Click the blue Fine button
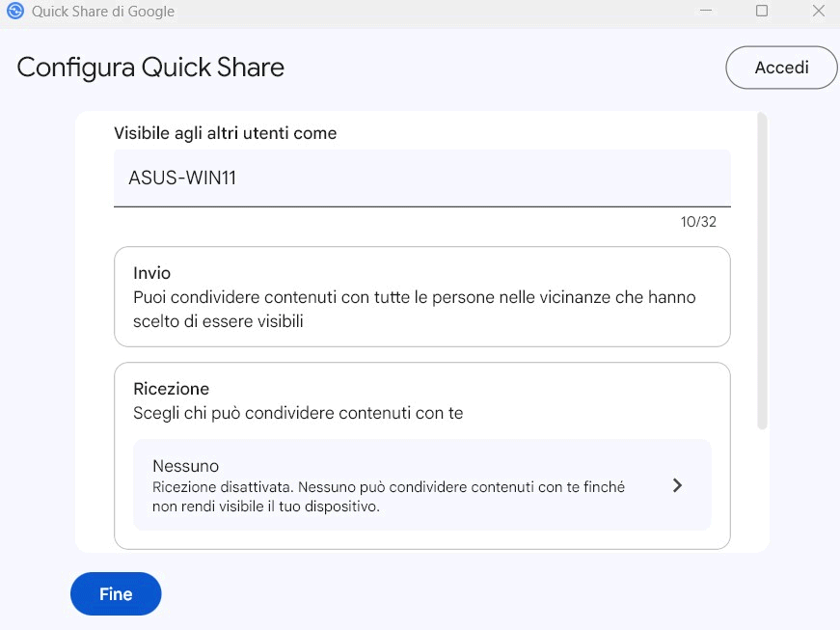Viewport: 840px width, 630px height. click(116, 594)
